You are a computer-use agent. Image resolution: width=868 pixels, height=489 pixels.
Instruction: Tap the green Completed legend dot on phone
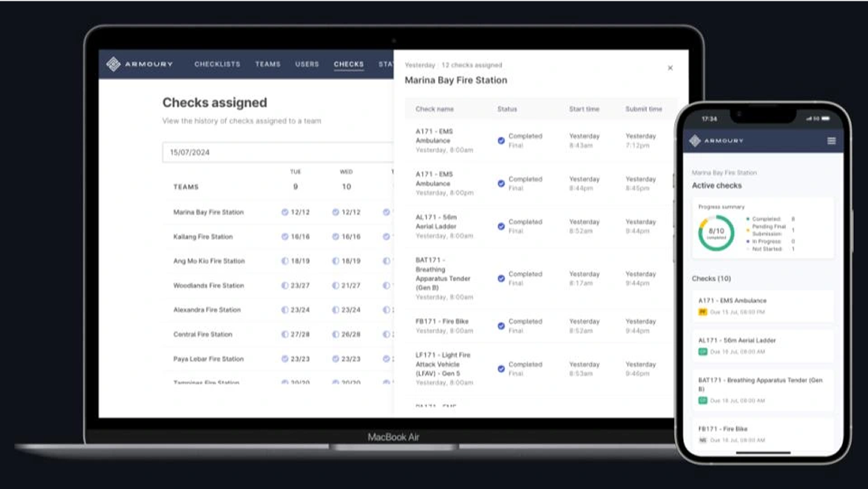(748, 219)
